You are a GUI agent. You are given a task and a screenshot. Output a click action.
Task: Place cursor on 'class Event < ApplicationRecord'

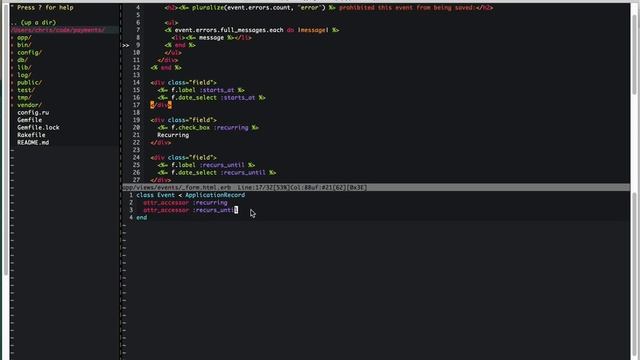[x=191, y=195]
